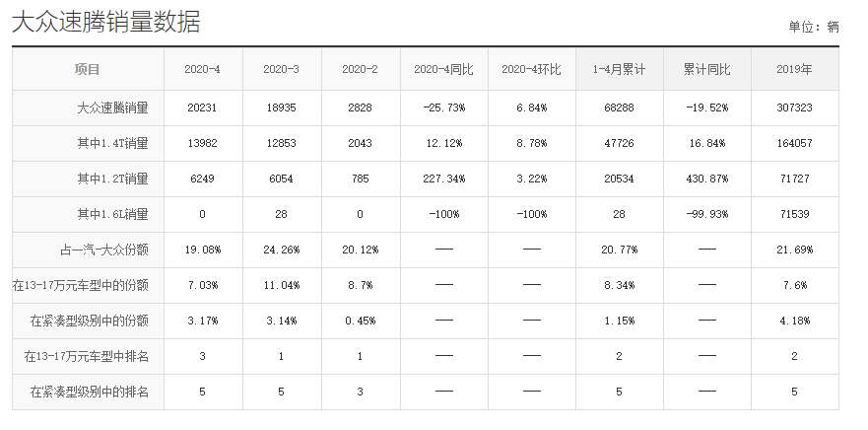Select the 大众速腾销量 row label
Image resolution: width=868 pixels, height=430 pixels.
[113, 108]
